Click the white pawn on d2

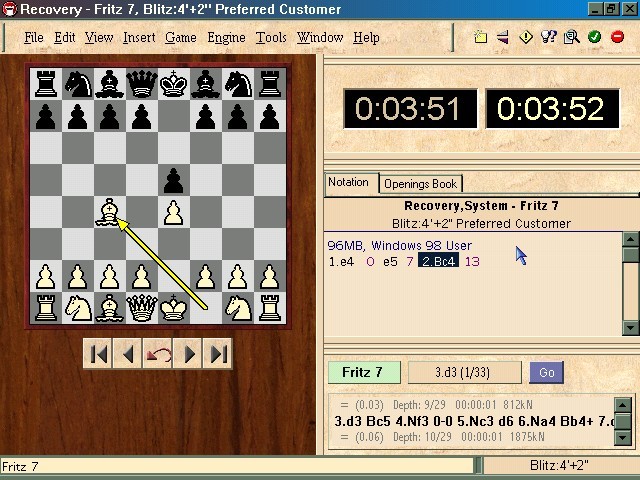click(142, 276)
